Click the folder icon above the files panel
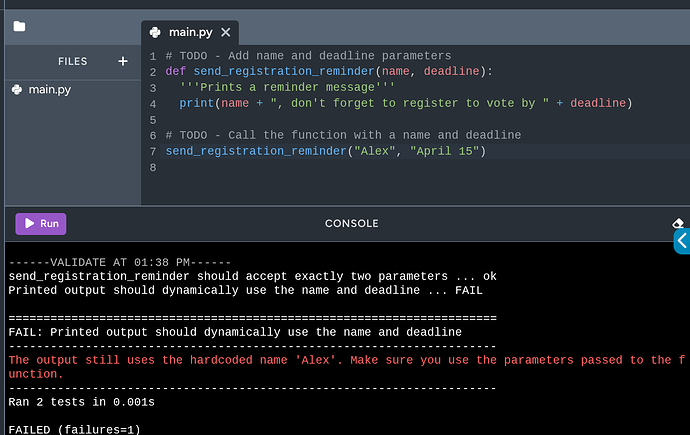 click(19, 26)
